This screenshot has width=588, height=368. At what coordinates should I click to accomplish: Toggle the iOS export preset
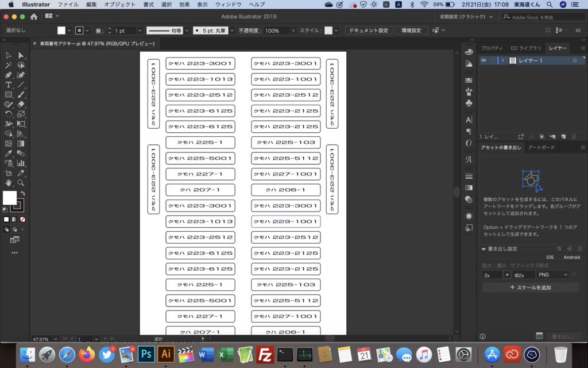[x=550, y=257]
